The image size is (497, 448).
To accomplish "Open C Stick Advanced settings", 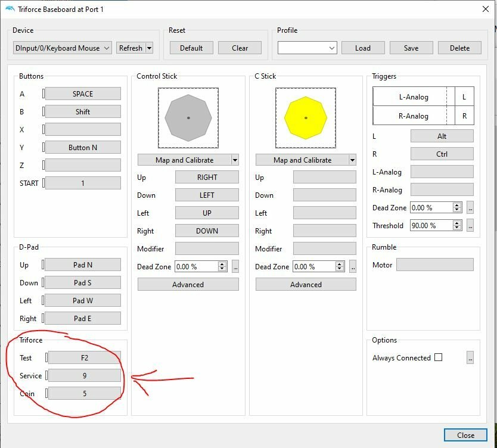I will [306, 285].
